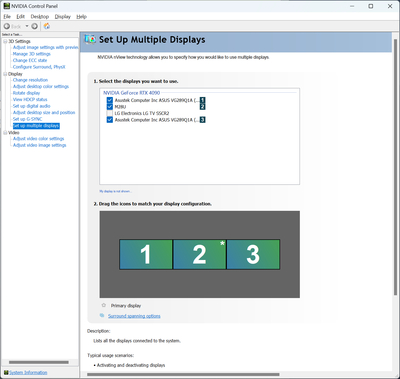Maximize the NVIDIA Control Panel window
Viewport: 400px width, 379px height.
tap(371, 6)
